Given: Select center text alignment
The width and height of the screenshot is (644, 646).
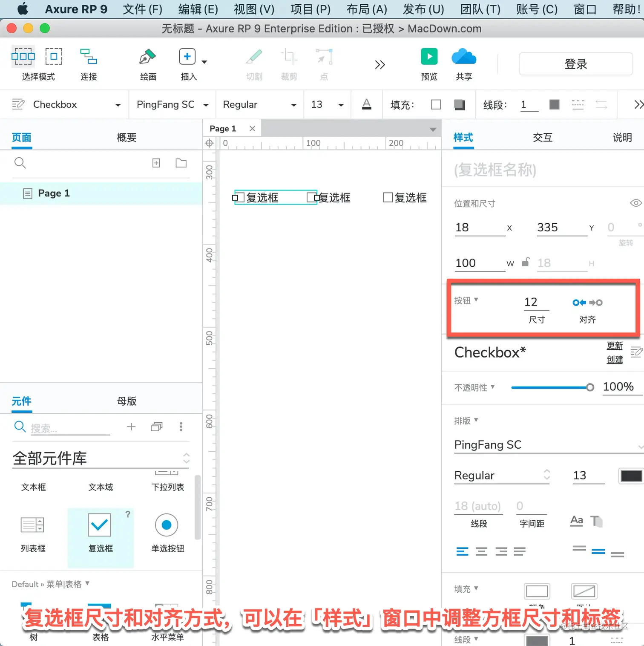Looking at the screenshot, I should click(x=481, y=552).
